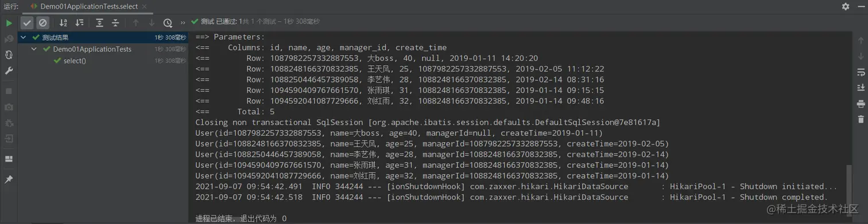Viewport: 868px width, 224px height.
Task: Click the '运行:' panel label
Action: (11, 6)
